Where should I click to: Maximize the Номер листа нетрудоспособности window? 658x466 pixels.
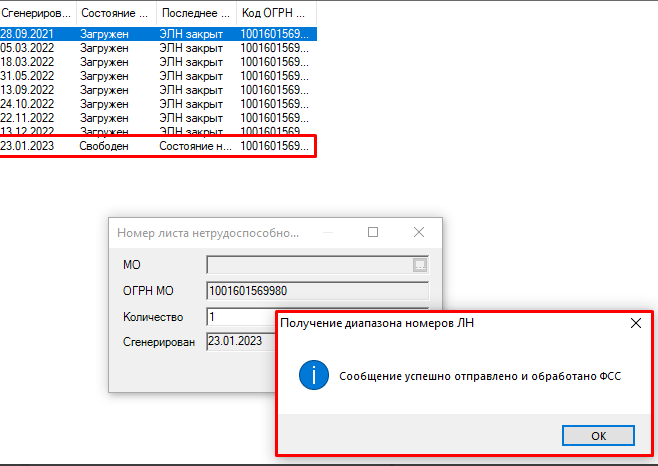373,232
